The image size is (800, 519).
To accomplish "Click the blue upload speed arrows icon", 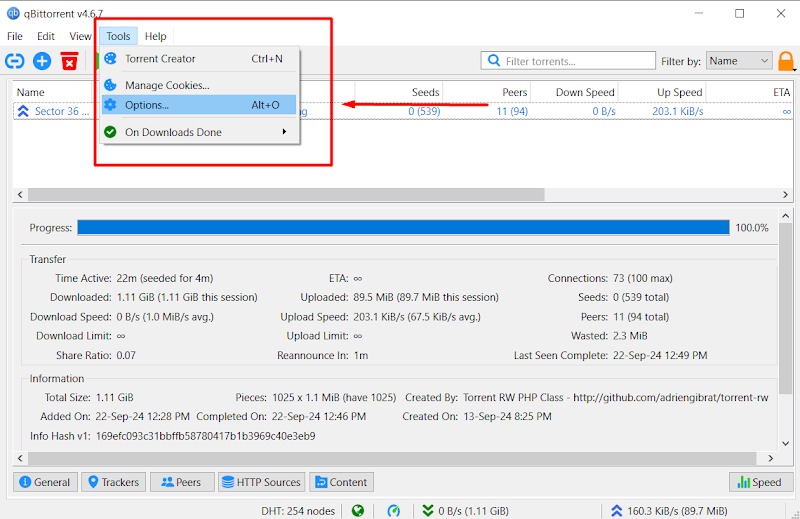I will click(x=616, y=510).
